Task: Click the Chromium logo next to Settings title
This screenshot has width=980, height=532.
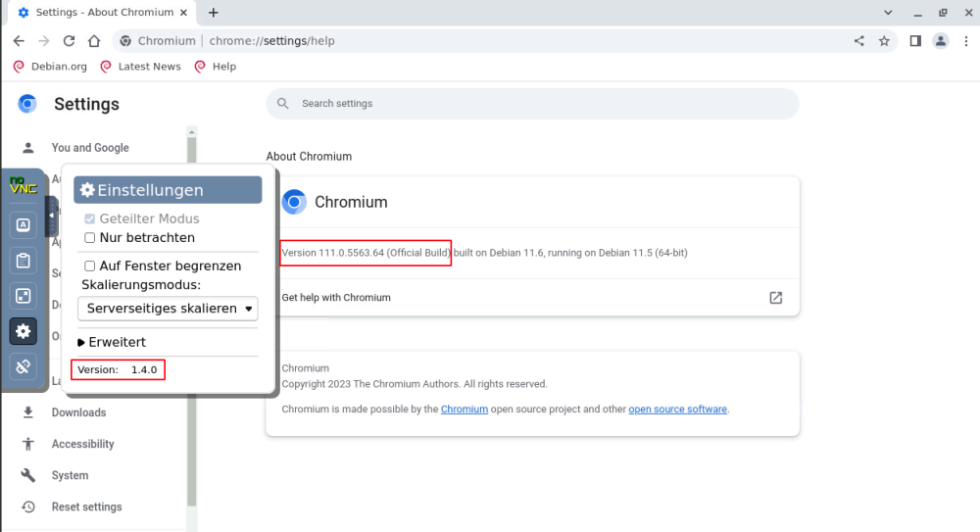Action: (27, 104)
